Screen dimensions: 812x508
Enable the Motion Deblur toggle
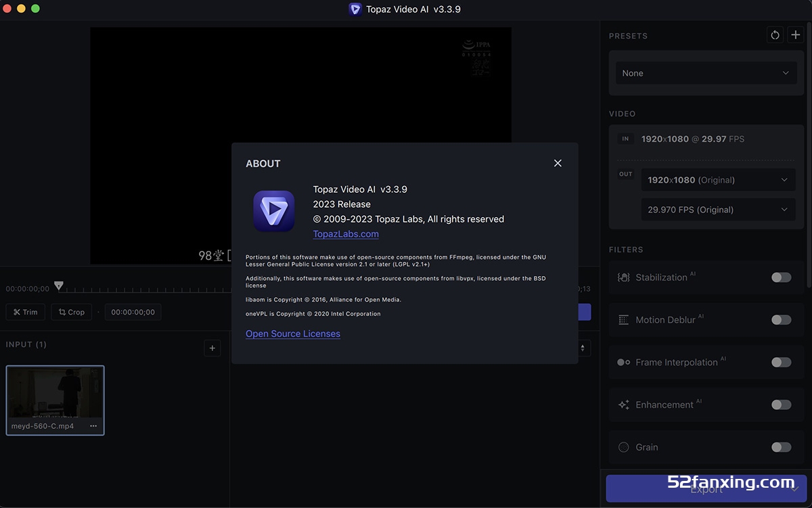coord(781,320)
